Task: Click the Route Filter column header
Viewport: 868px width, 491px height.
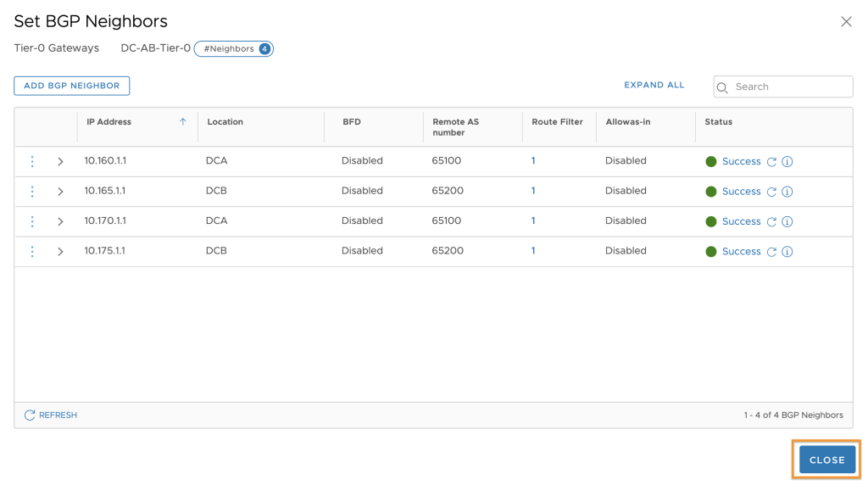Action: point(558,122)
